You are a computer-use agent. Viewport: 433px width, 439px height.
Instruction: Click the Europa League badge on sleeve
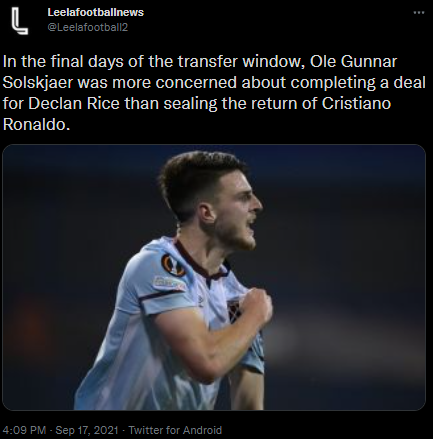click(x=173, y=265)
